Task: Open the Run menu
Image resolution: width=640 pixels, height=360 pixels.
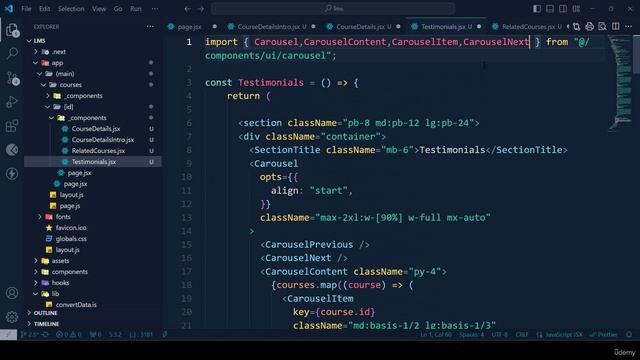Action: (136, 9)
